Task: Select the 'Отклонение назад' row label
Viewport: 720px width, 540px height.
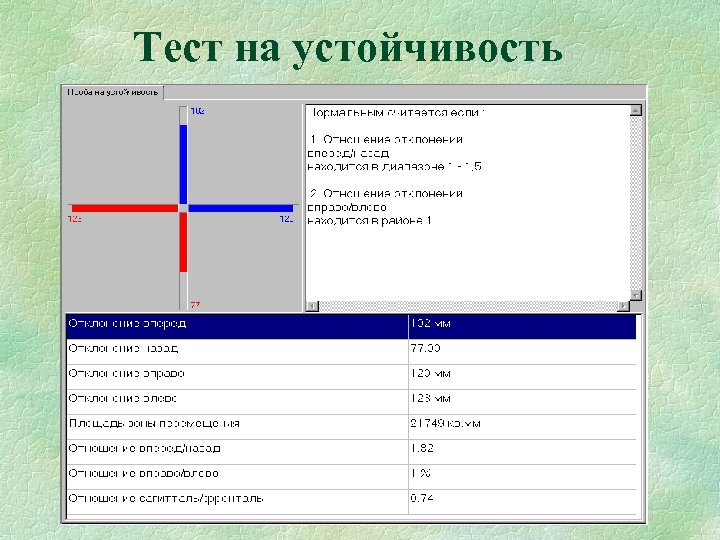Action: [123, 349]
